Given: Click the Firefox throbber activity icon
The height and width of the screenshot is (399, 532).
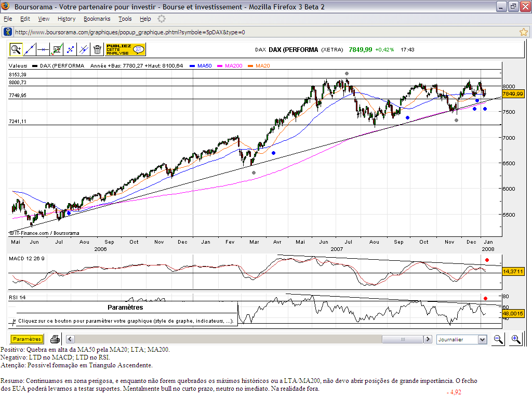Looking at the screenshot, I should point(162,19).
